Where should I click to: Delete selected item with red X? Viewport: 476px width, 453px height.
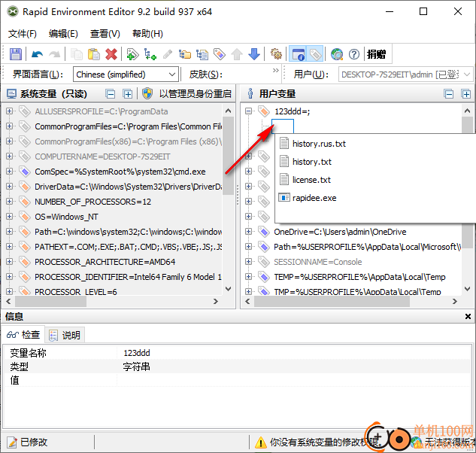point(111,54)
